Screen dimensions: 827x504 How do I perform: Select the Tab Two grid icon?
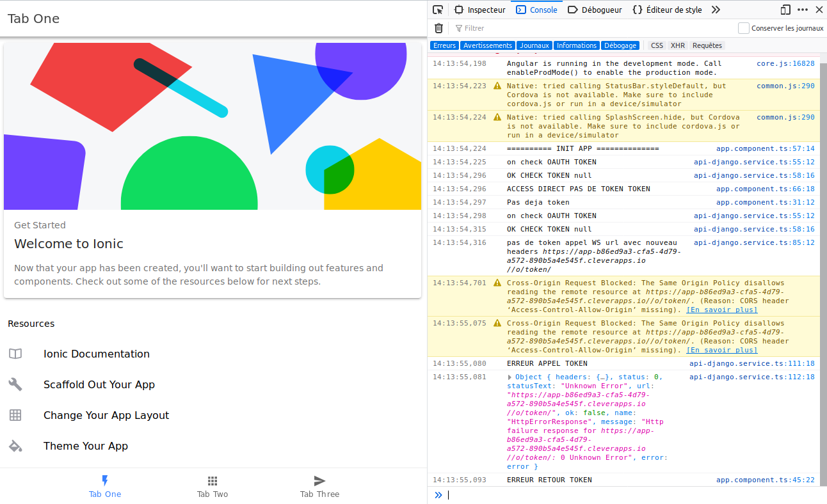tap(213, 481)
